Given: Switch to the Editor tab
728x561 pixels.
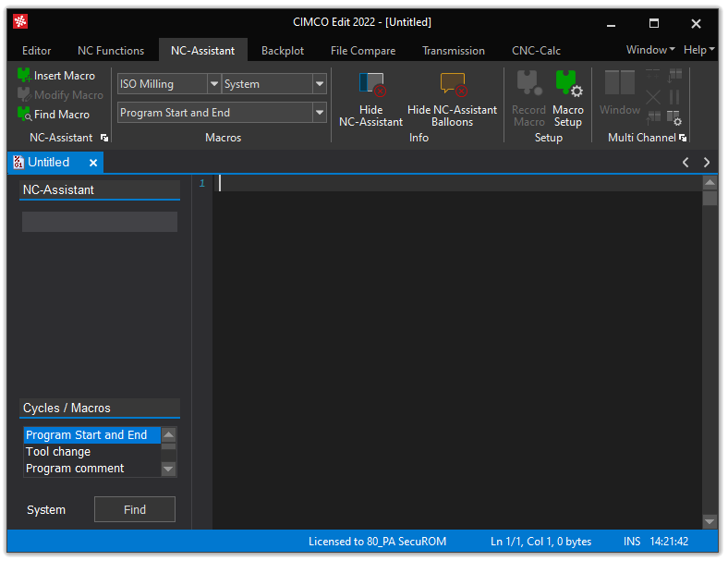Looking at the screenshot, I should (x=37, y=51).
